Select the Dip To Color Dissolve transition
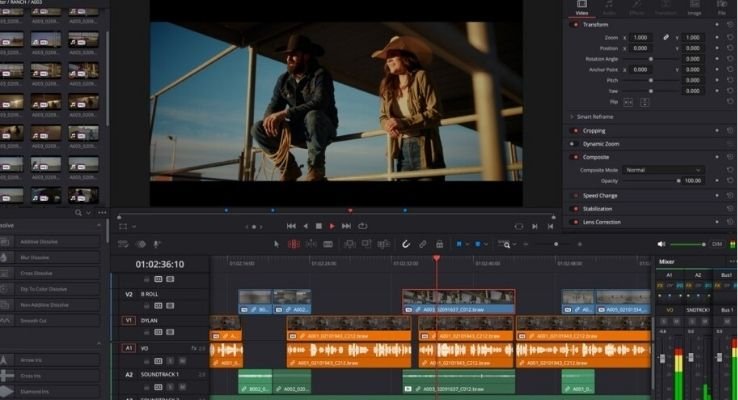This screenshot has width=738, height=400. coord(50,289)
